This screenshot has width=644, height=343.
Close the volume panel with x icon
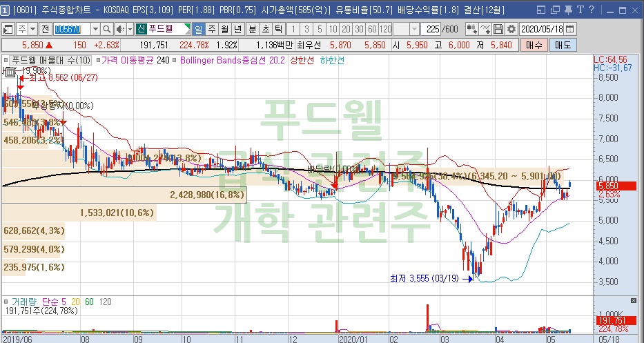pyautogui.click(x=634, y=301)
